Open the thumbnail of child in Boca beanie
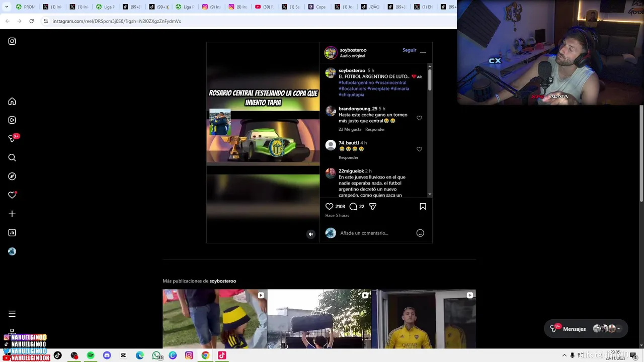 214,319
